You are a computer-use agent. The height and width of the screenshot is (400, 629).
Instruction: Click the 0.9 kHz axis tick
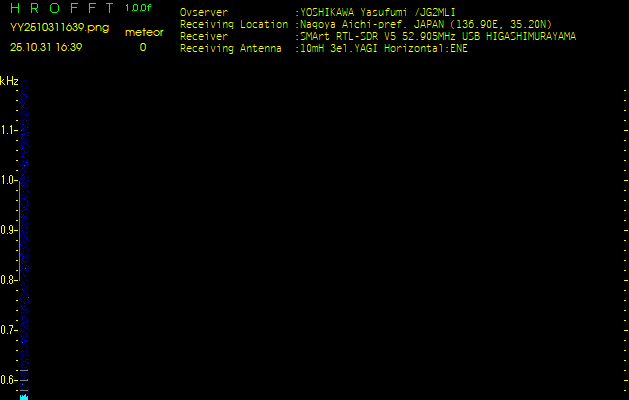[x=9, y=230]
